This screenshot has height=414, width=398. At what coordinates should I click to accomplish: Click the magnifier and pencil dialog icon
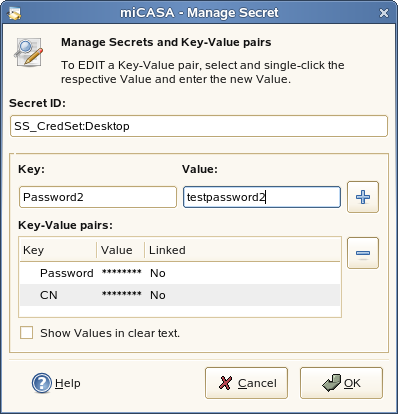(29, 52)
